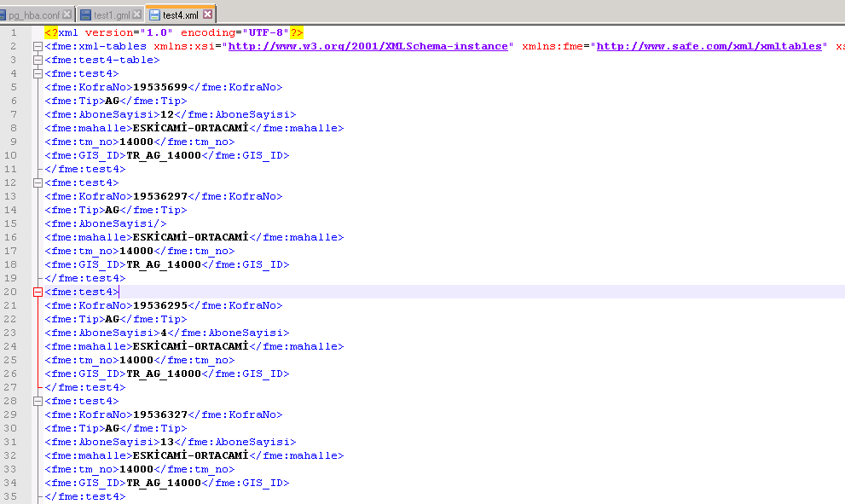Click tm_no value 14000 on line 9
845x504 pixels.
136,142
